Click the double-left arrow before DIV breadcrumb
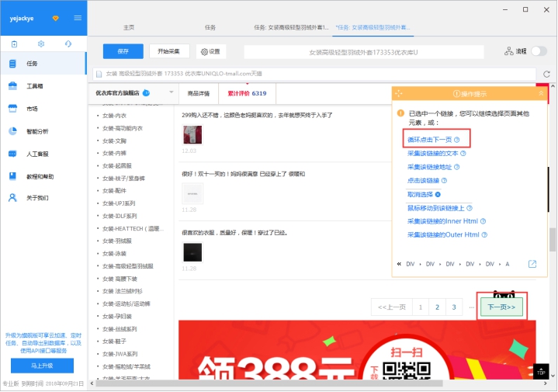 pos(399,264)
